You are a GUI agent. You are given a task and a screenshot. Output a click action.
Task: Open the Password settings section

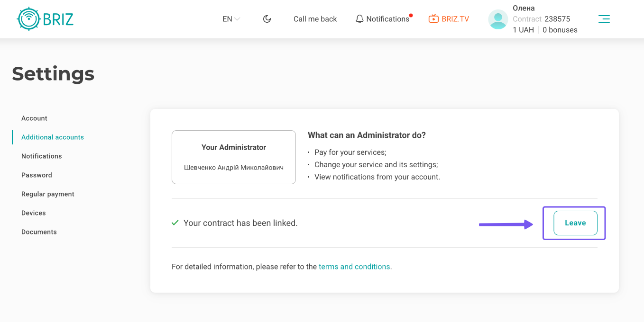37,175
